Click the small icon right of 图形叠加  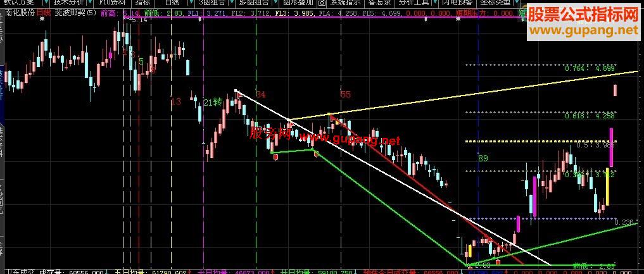click(x=322, y=3)
